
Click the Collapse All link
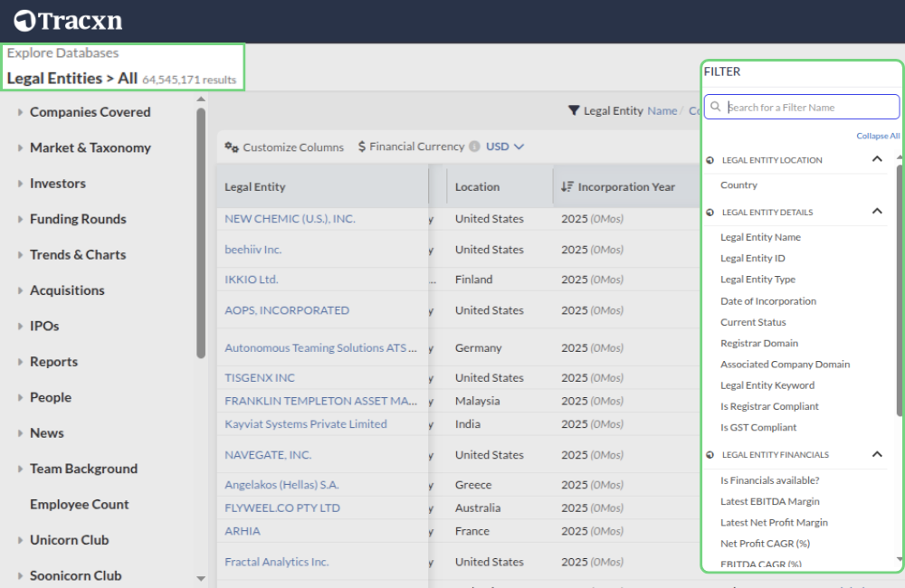tap(877, 137)
